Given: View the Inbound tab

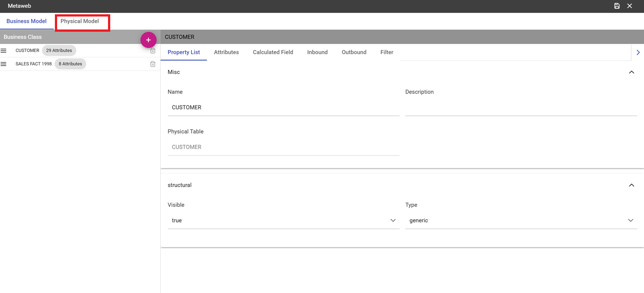Looking at the screenshot, I should (317, 52).
